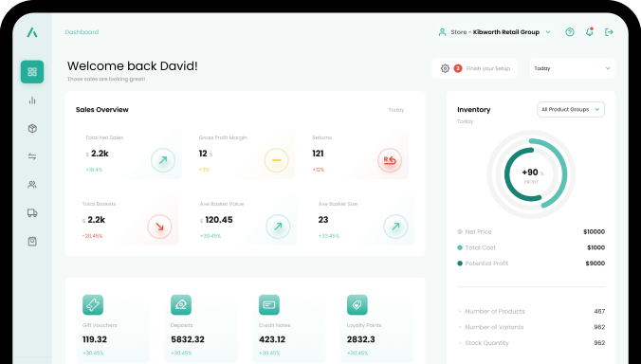The image size is (641, 364).
Task: Click the Potential Profit legend dot
Action: (460, 264)
